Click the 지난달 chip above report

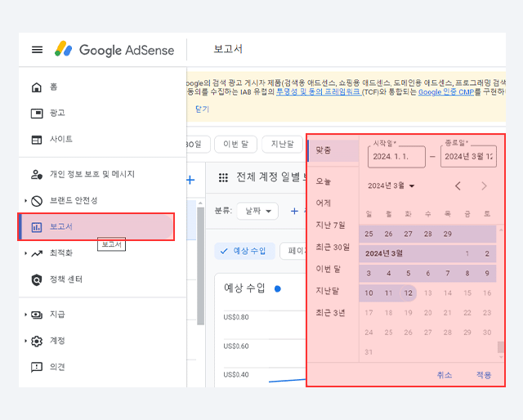point(282,144)
